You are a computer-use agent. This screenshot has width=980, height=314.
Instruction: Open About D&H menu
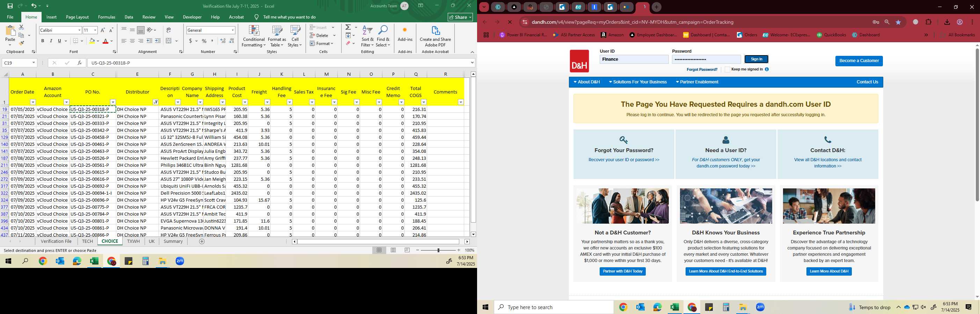587,82
